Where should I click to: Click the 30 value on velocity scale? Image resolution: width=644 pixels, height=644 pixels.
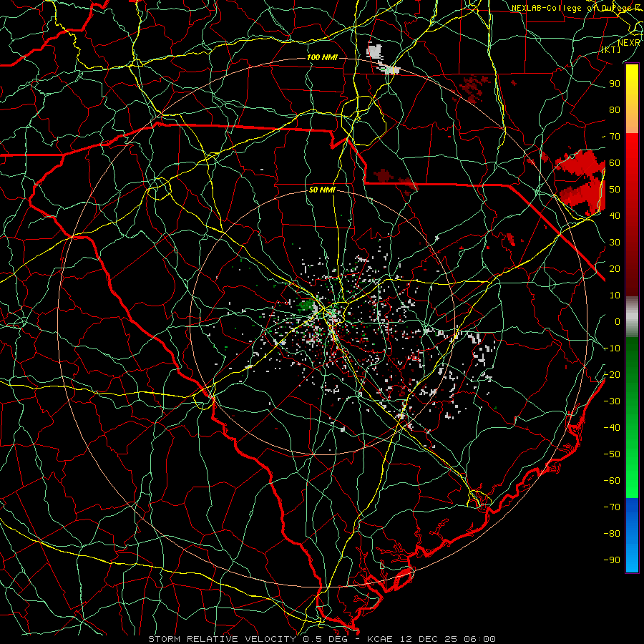point(615,243)
